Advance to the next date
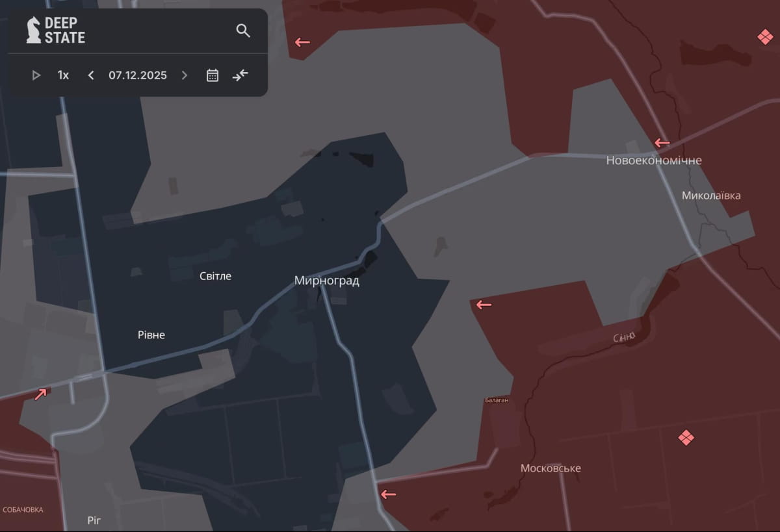Screen dimensions: 780x532 185,75
